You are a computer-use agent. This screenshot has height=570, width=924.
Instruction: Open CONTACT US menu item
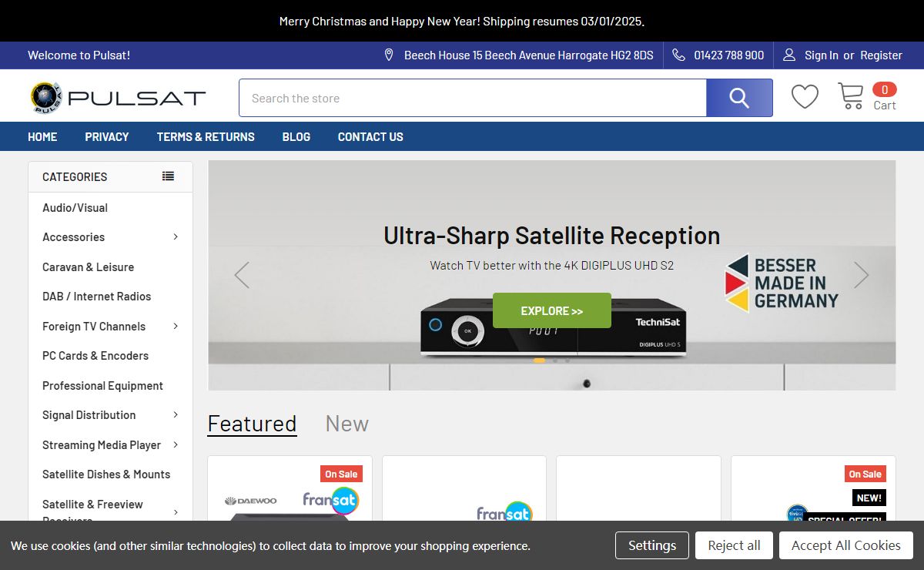[x=370, y=136]
